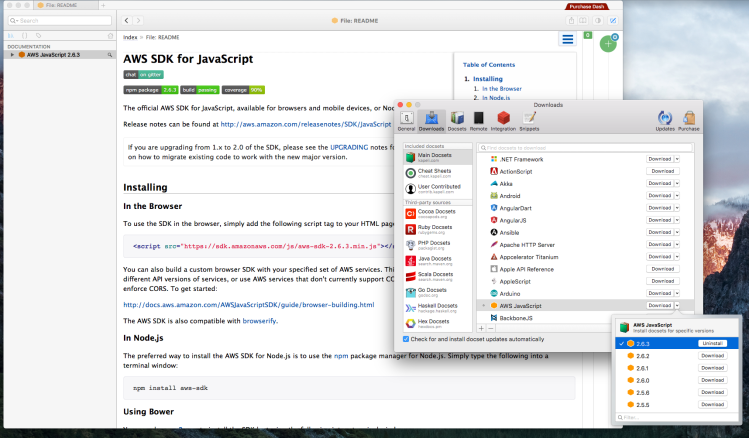
Task: Click the Purchase Dash banner
Action: click(x=587, y=6)
